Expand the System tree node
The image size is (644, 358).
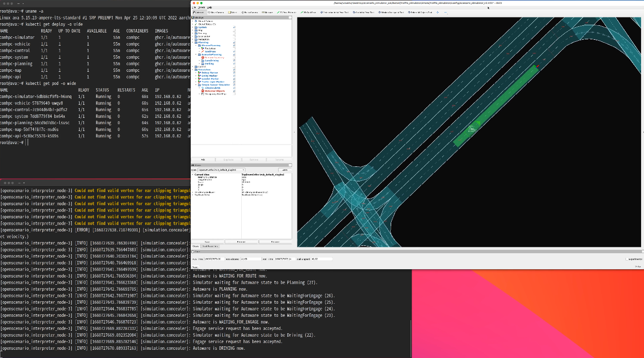point(193,27)
